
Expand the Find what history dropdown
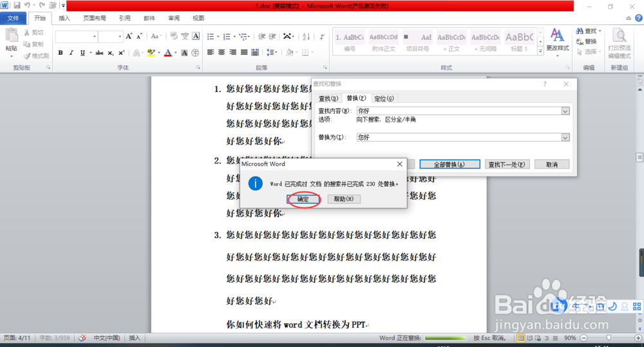(565, 111)
